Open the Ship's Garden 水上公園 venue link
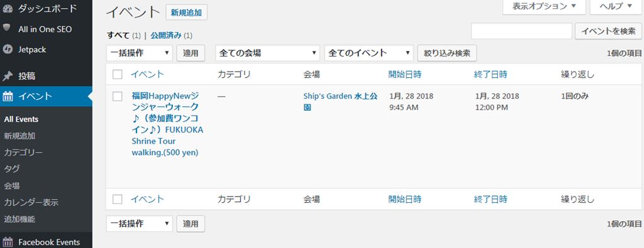 (340, 102)
